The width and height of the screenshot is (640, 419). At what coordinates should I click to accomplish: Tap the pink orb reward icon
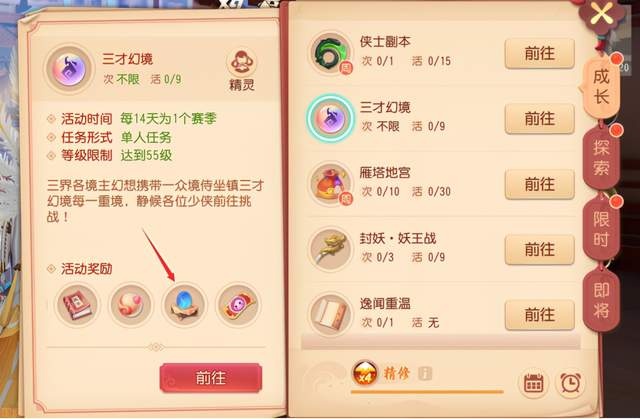(x=130, y=305)
